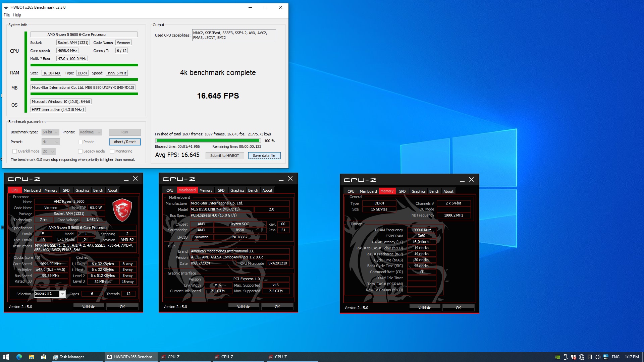Switch to Bench tab in CPU-Z Memory window
The height and width of the screenshot is (362, 644).
(434, 191)
